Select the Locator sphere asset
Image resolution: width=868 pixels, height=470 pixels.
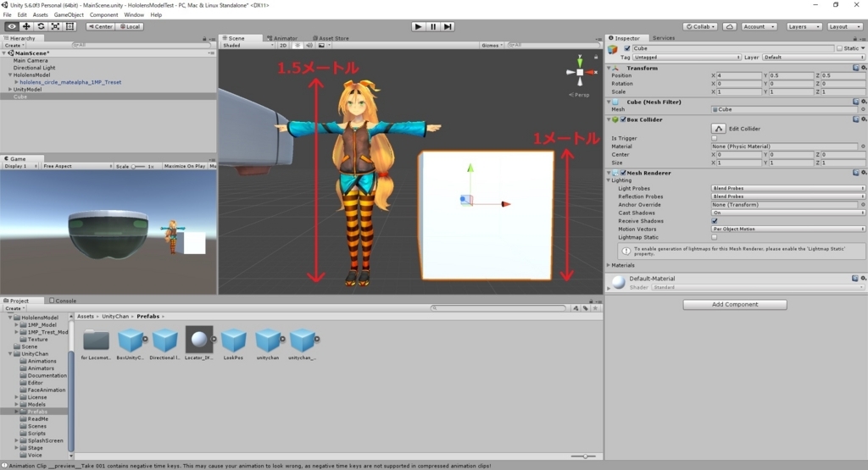coord(198,344)
